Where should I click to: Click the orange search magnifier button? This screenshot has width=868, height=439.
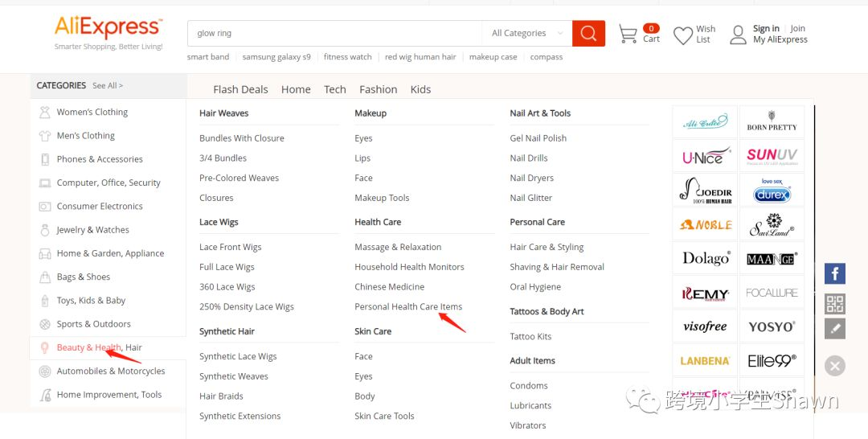[588, 33]
